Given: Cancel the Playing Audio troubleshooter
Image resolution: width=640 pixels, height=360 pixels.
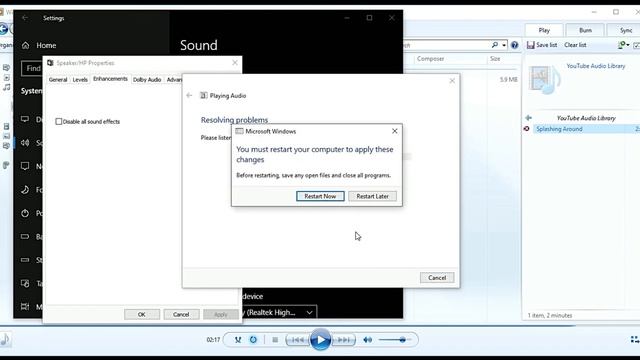Looking at the screenshot, I should [437, 278].
